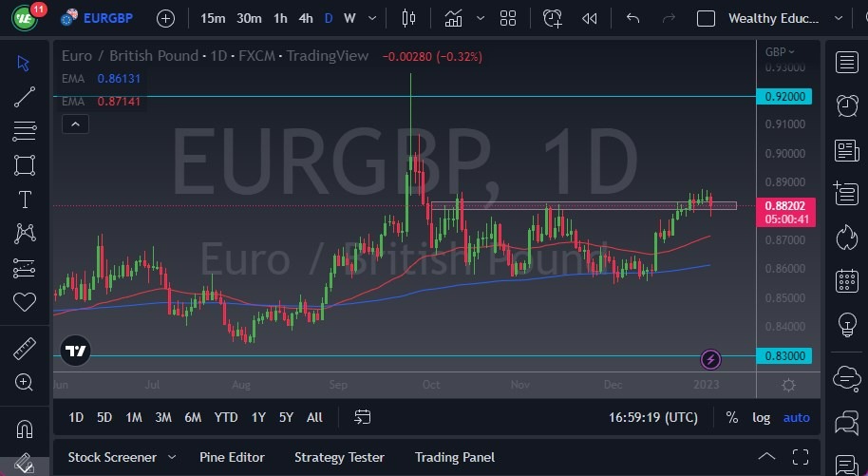The height and width of the screenshot is (476, 868).
Task: Open the indicators menu
Action: pos(453,18)
